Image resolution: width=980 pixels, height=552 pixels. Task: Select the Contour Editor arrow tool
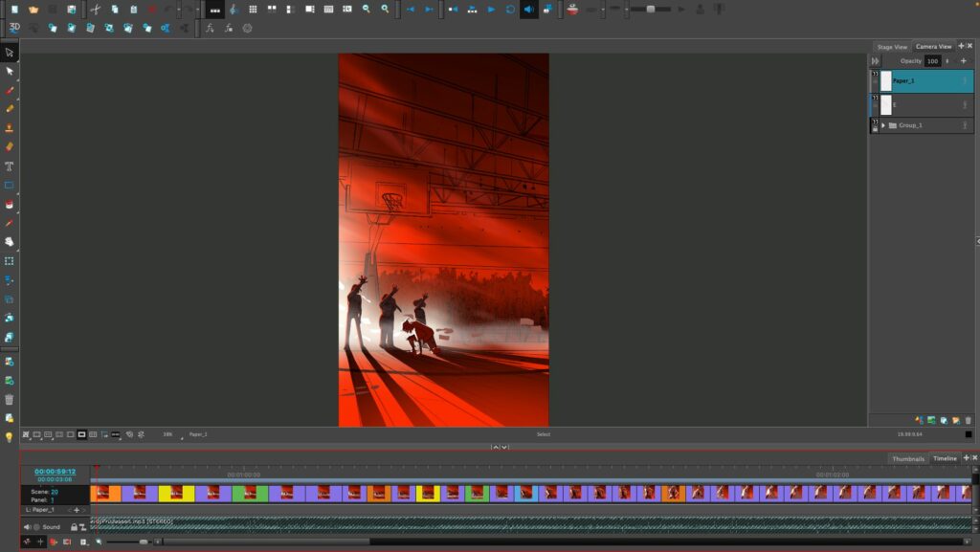[10, 71]
